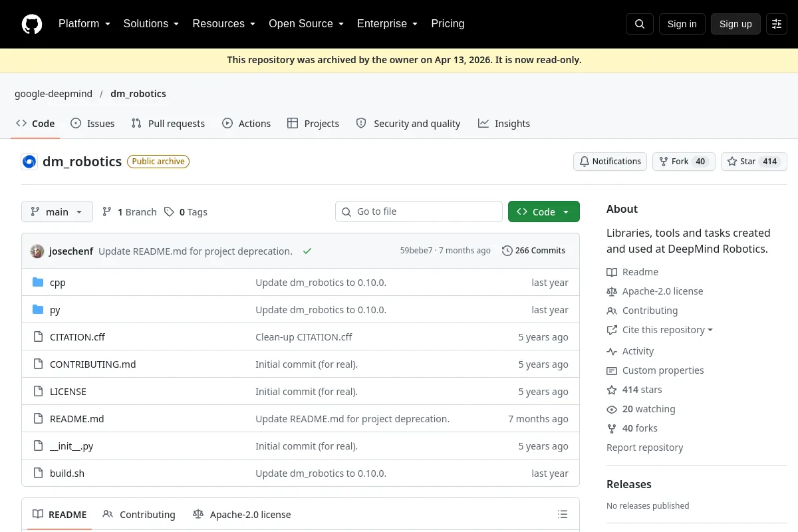Open the google-deepmind owner link

click(x=54, y=94)
